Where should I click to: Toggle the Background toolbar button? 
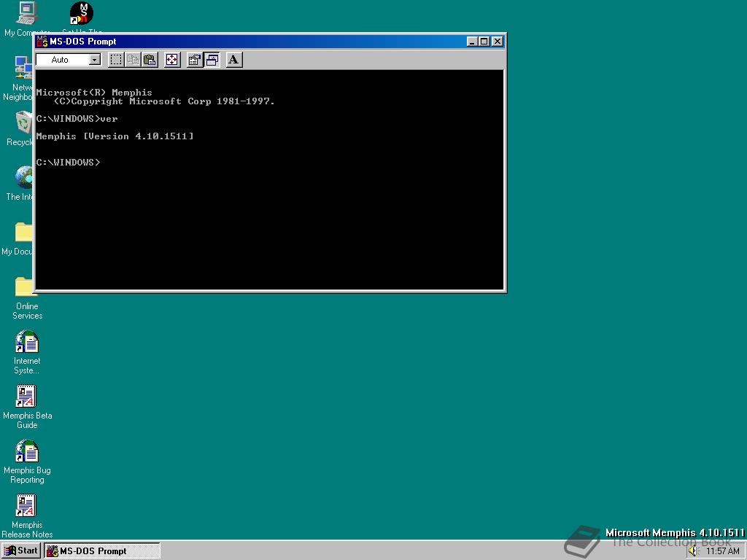212,60
